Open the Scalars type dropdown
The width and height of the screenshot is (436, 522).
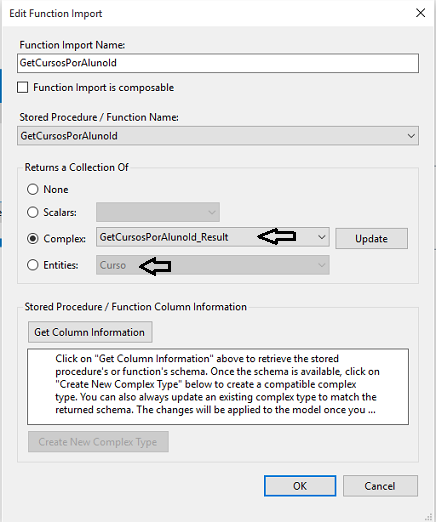click(158, 212)
